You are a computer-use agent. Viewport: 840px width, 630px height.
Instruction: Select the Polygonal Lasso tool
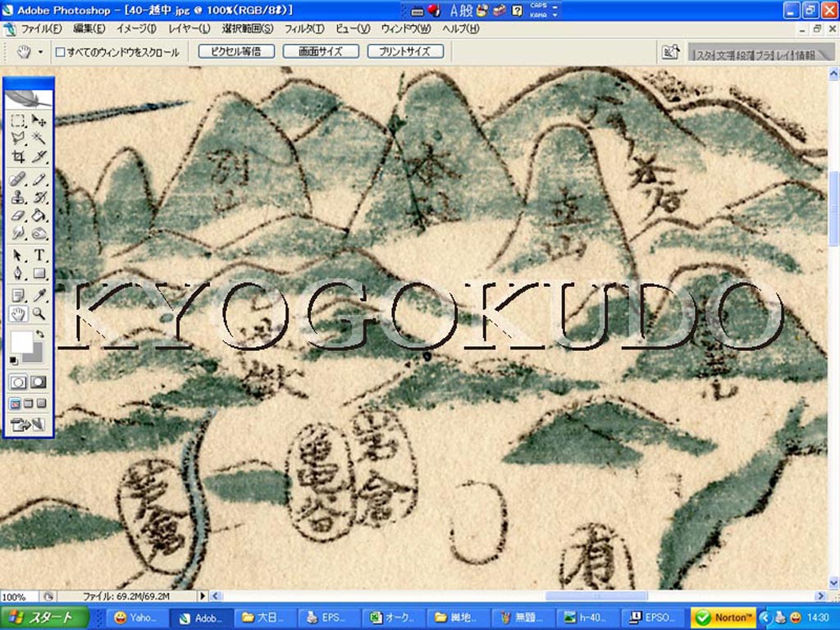coord(18,138)
